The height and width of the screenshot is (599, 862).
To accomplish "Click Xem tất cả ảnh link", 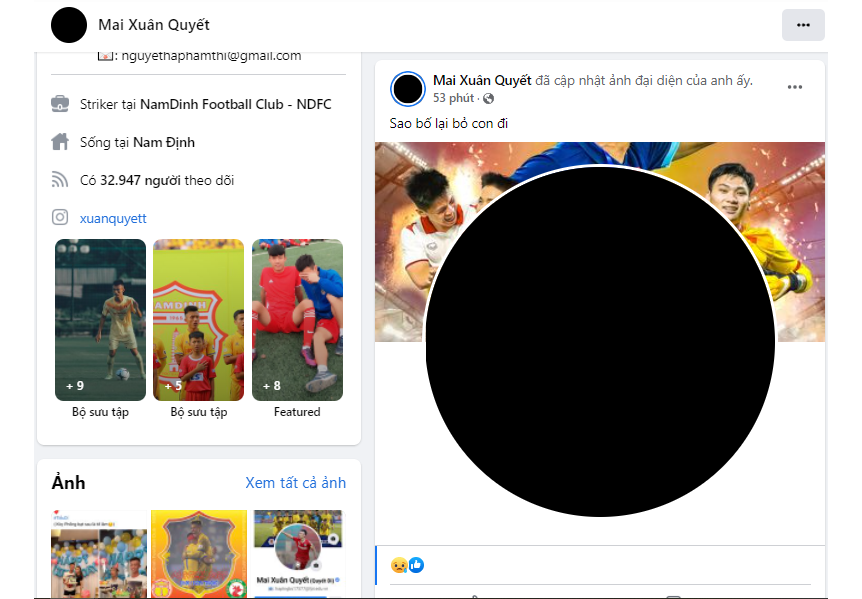I will 296,483.
